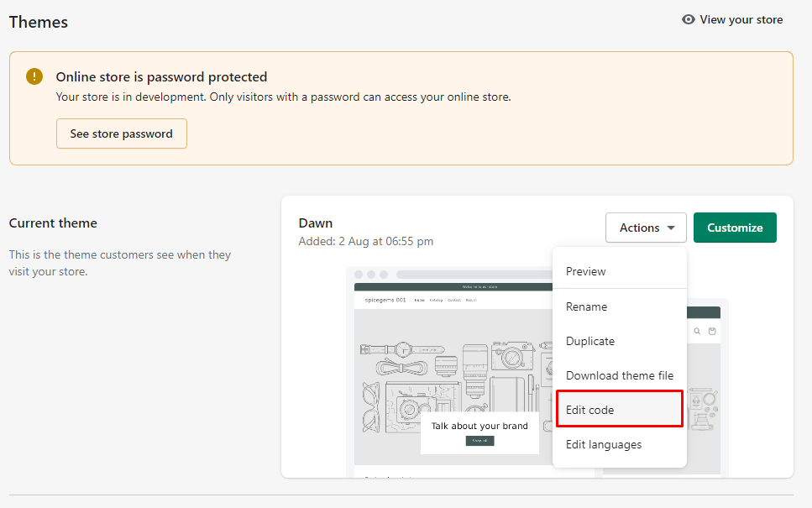812x508 pixels.
Task: Click the Actions dropdown caret arrow
Action: coord(671,228)
